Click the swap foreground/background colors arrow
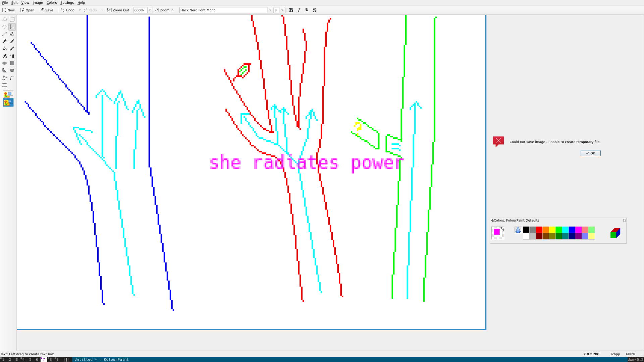The height and width of the screenshot is (362, 644). (x=502, y=229)
